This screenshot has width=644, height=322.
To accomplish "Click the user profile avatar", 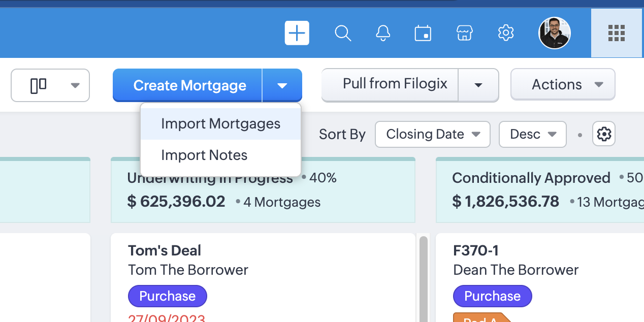I will pyautogui.click(x=554, y=34).
